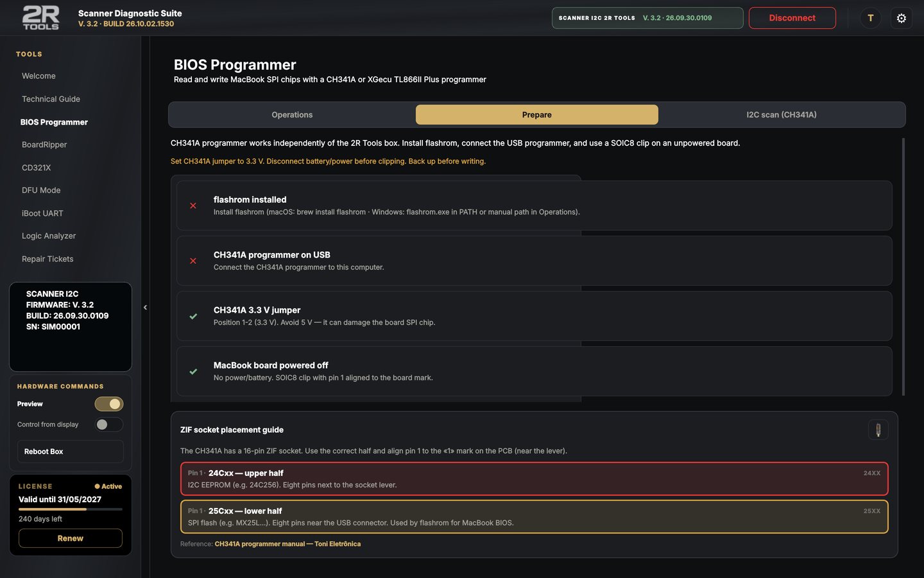Click the 'Valid until 31/05/2027' text
The width and height of the screenshot is (924, 578).
(x=60, y=499)
